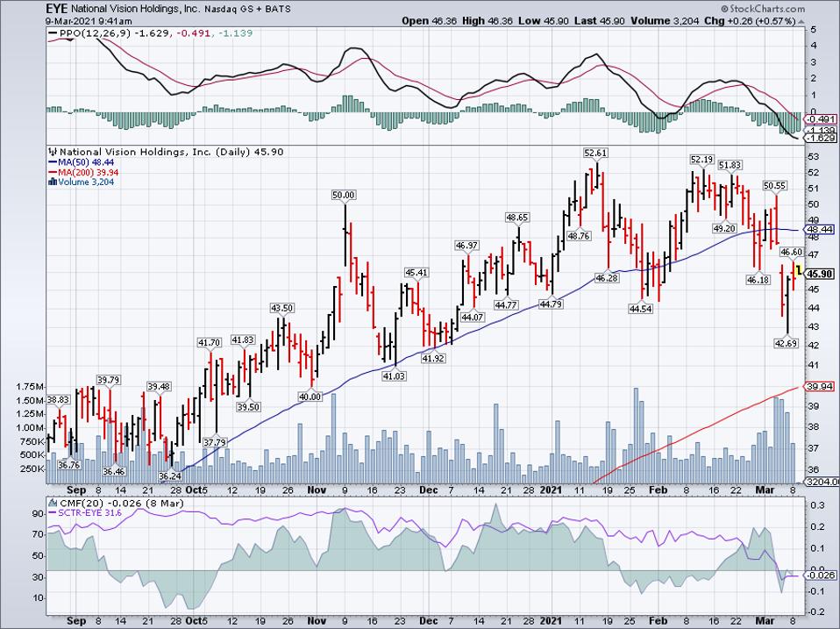Click the PPO(12,26,9) indicator legend label
The height and width of the screenshot is (629, 840).
coord(96,33)
